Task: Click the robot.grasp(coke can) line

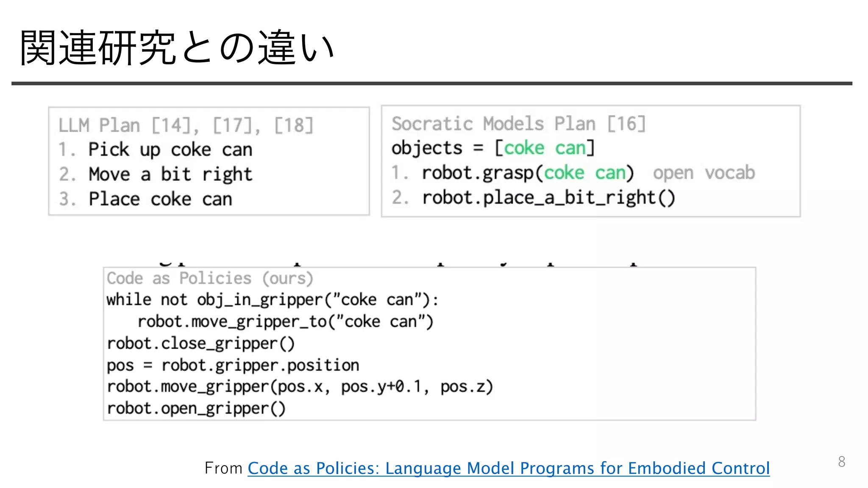Action: (528, 173)
